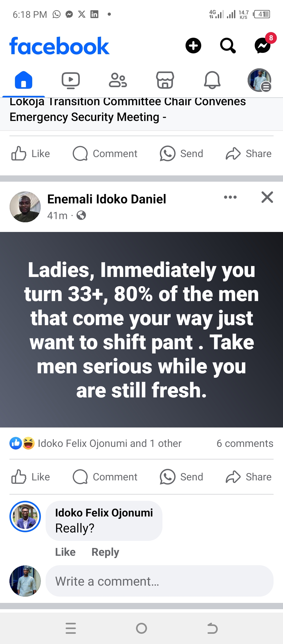The height and width of the screenshot is (644, 283).
Task: Like Idoko Felix Ojonumi's comment
Action: click(x=65, y=552)
